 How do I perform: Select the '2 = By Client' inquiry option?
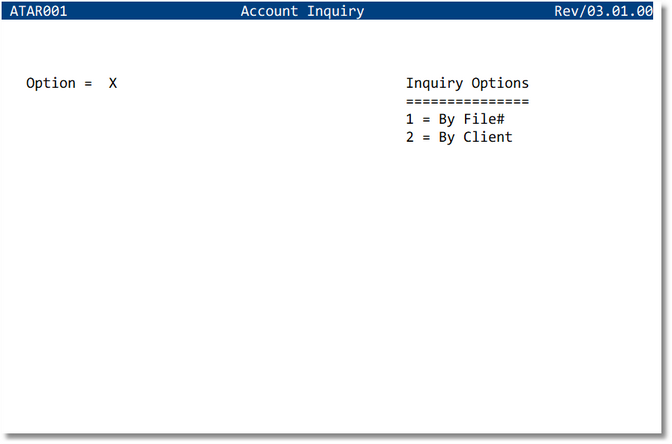(459, 137)
